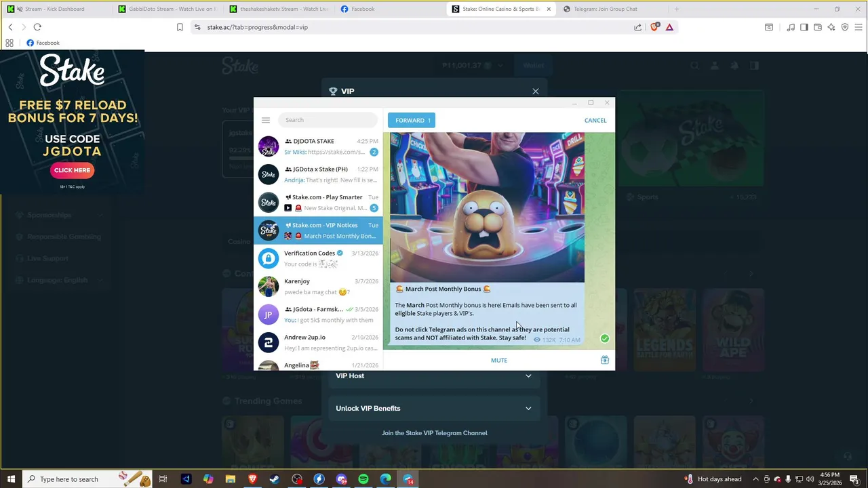Close the Stake Online Casino tab
Screen dimensions: 868x488
549,9
